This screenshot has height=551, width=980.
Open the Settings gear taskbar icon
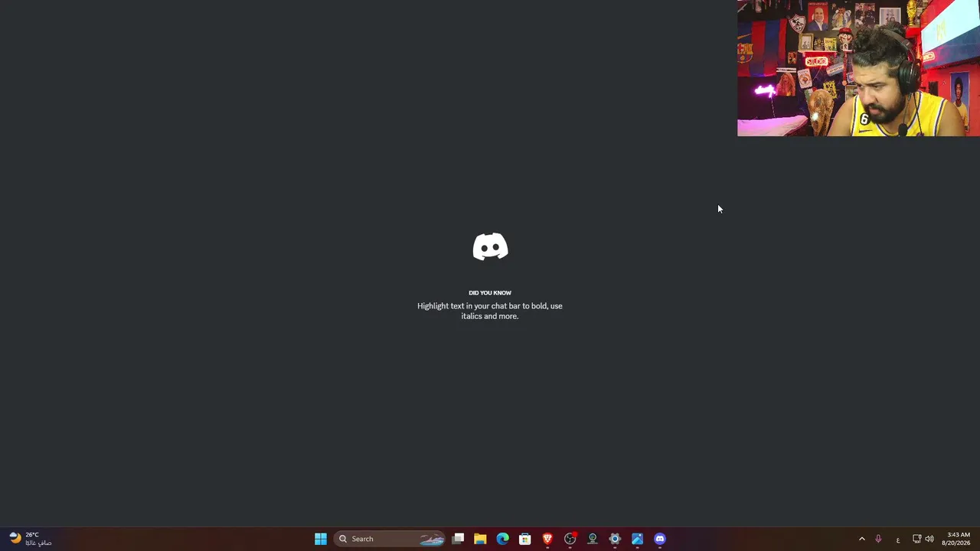pyautogui.click(x=615, y=539)
